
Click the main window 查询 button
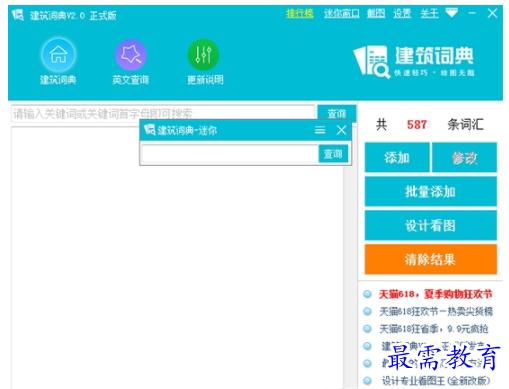click(337, 113)
